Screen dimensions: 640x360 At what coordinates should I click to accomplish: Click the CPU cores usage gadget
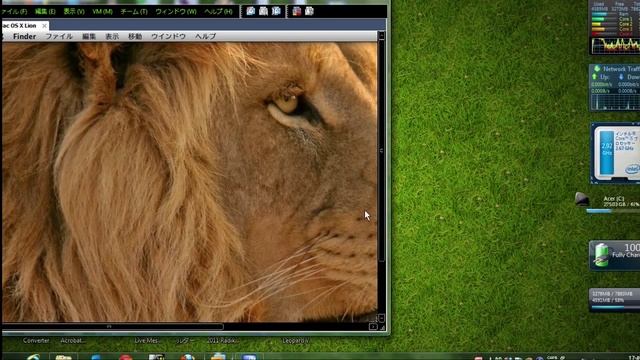pos(614,27)
